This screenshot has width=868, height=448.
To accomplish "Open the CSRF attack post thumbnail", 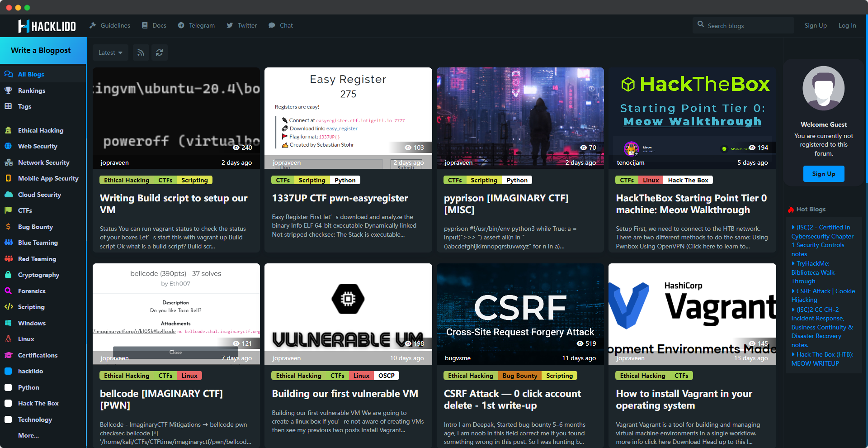I will click(520, 314).
